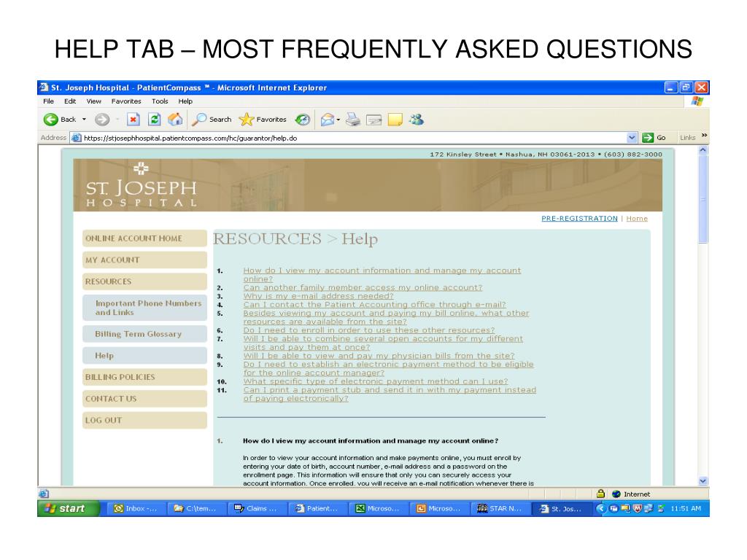Select CONTACT US in sidebar
This screenshot has height=560, width=747.
coord(145,399)
